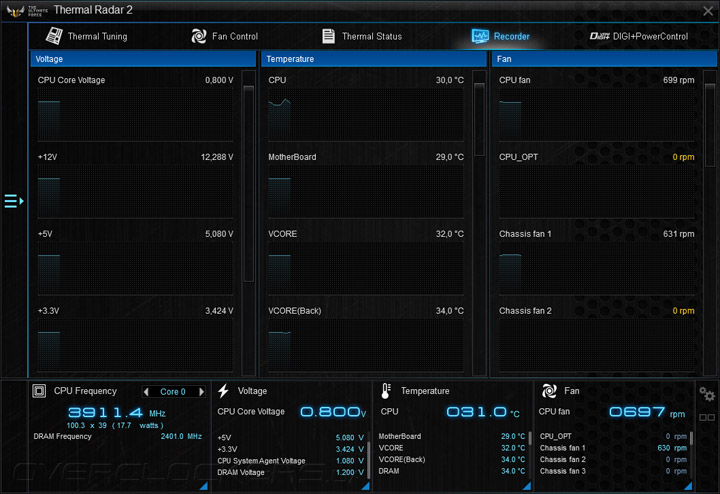Image resolution: width=720 pixels, height=494 pixels.
Task: Click CPU System Agent Voltage row
Action: click(291, 460)
